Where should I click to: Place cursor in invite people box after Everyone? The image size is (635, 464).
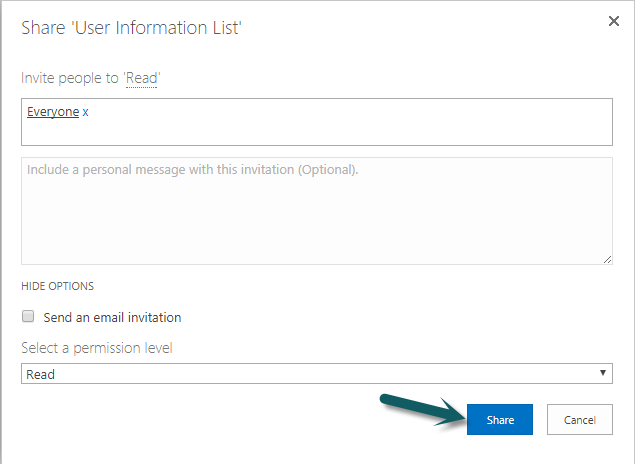(348, 112)
